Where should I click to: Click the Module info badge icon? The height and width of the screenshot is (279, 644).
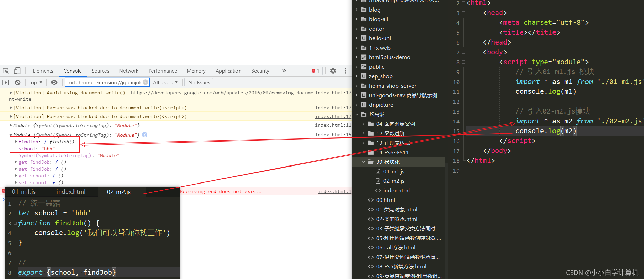pyautogui.click(x=145, y=135)
